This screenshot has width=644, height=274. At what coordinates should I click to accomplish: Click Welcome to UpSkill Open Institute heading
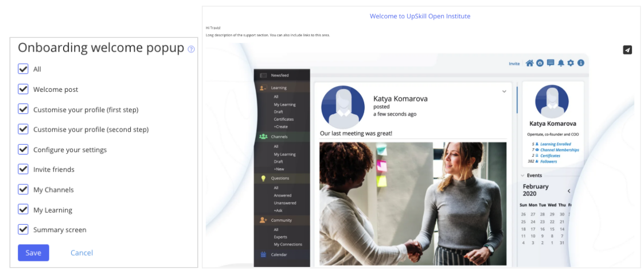[420, 17]
